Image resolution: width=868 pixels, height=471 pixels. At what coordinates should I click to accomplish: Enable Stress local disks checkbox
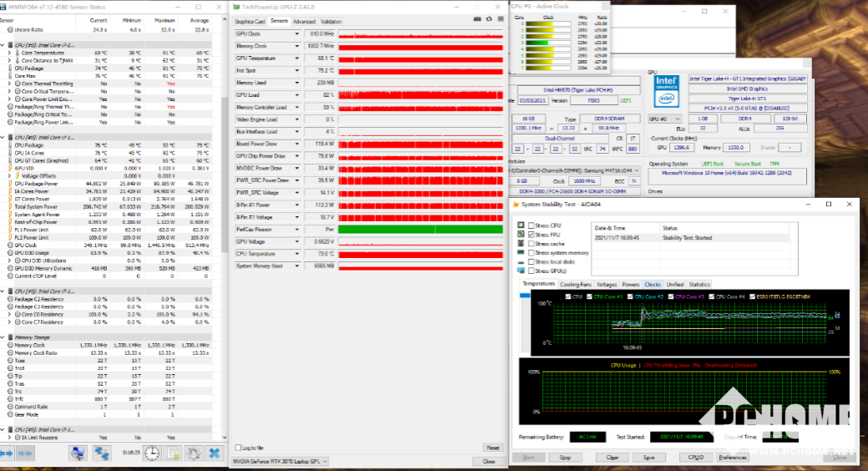531,261
